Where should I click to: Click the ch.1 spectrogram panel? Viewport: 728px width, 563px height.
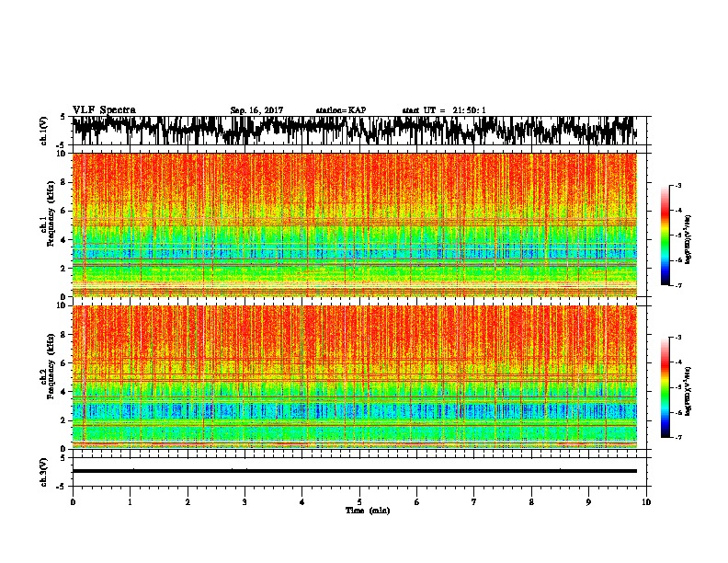(354, 224)
